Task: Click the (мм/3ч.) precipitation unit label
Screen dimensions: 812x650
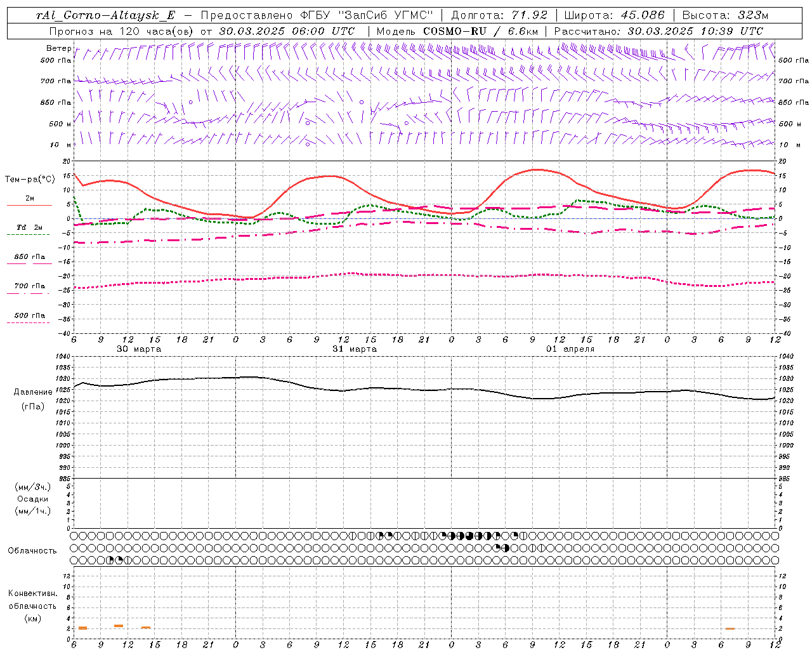Action: coord(33,487)
